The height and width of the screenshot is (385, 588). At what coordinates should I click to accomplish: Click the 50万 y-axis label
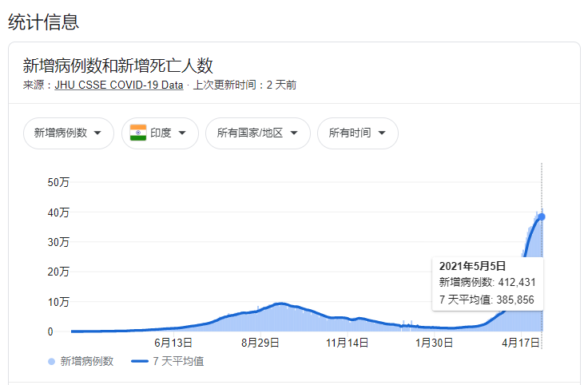pyautogui.click(x=58, y=182)
